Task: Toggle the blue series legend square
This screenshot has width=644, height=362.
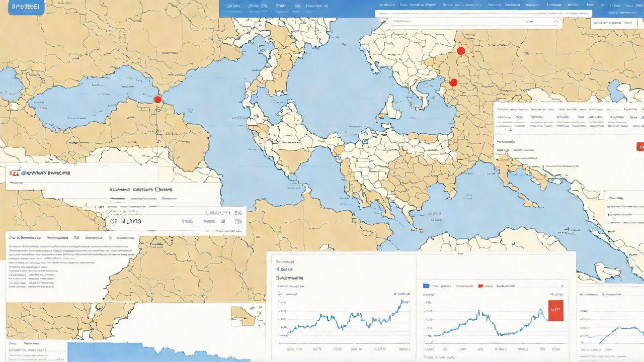Action: click(x=426, y=286)
